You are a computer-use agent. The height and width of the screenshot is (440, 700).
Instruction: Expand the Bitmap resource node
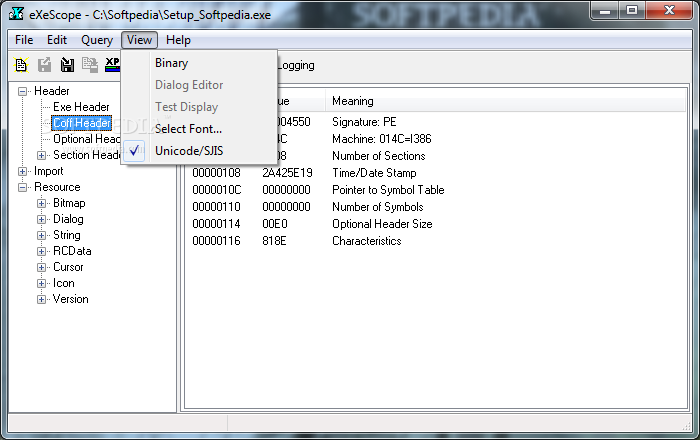coord(41,203)
